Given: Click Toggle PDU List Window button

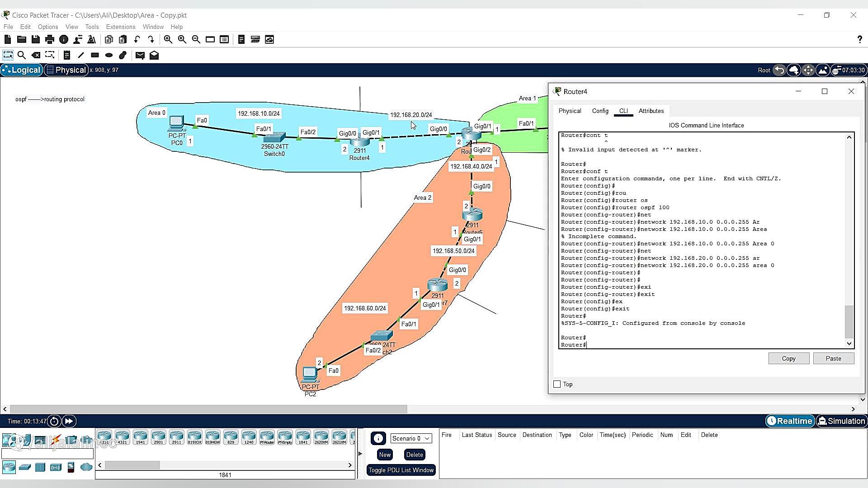Looking at the screenshot, I should 401,470.
